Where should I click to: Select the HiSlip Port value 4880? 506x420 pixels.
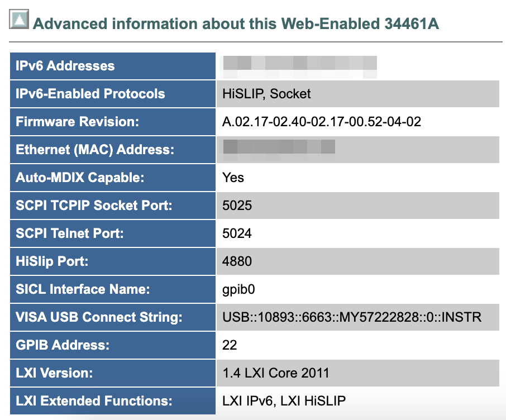[237, 261]
